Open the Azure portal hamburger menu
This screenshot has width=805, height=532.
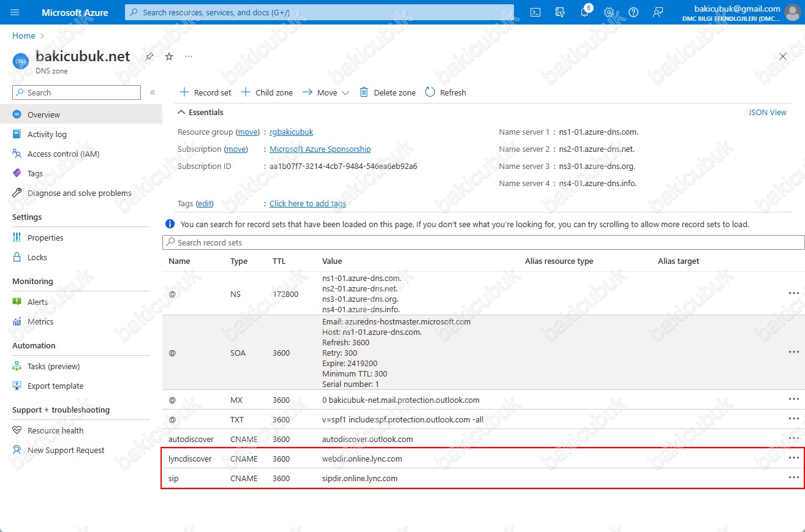(15, 12)
